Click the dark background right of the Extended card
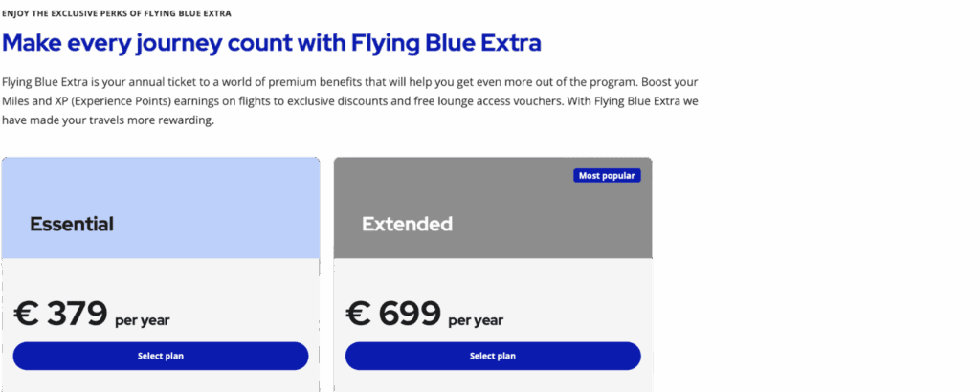Image resolution: width=980 pixels, height=392 pixels. tap(813, 268)
